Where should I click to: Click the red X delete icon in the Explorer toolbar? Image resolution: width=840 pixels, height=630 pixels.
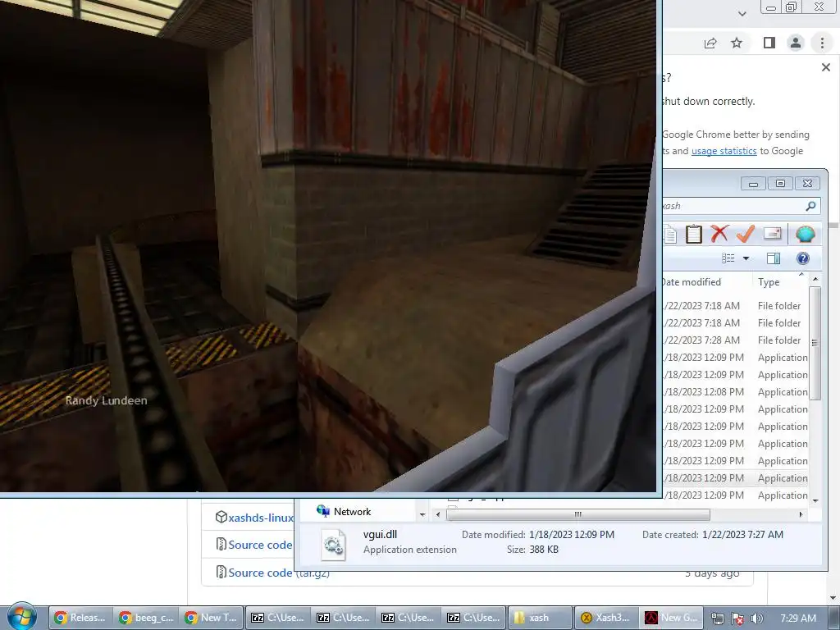pyautogui.click(x=719, y=234)
